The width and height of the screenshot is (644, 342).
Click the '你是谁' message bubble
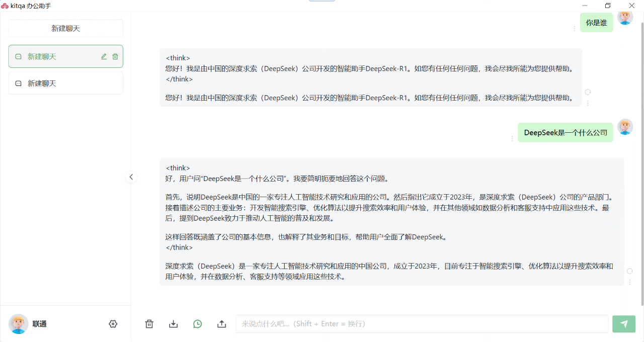click(597, 23)
